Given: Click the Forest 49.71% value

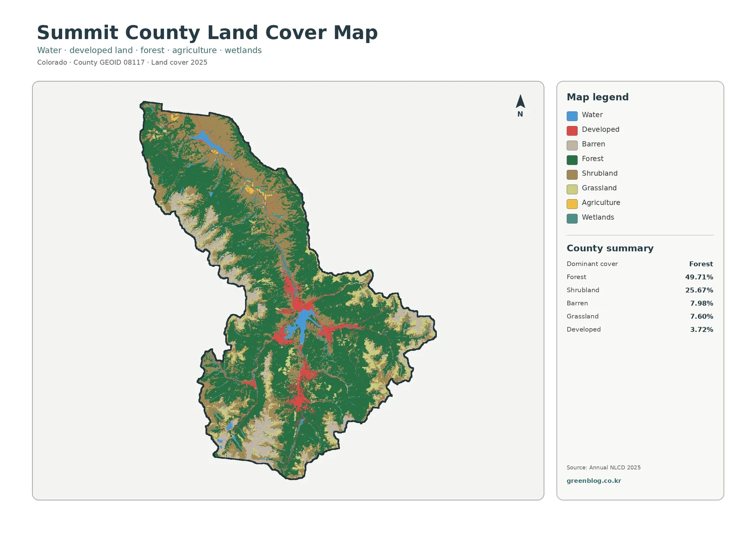Looking at the screenshot, I should (x=699, y=277).
